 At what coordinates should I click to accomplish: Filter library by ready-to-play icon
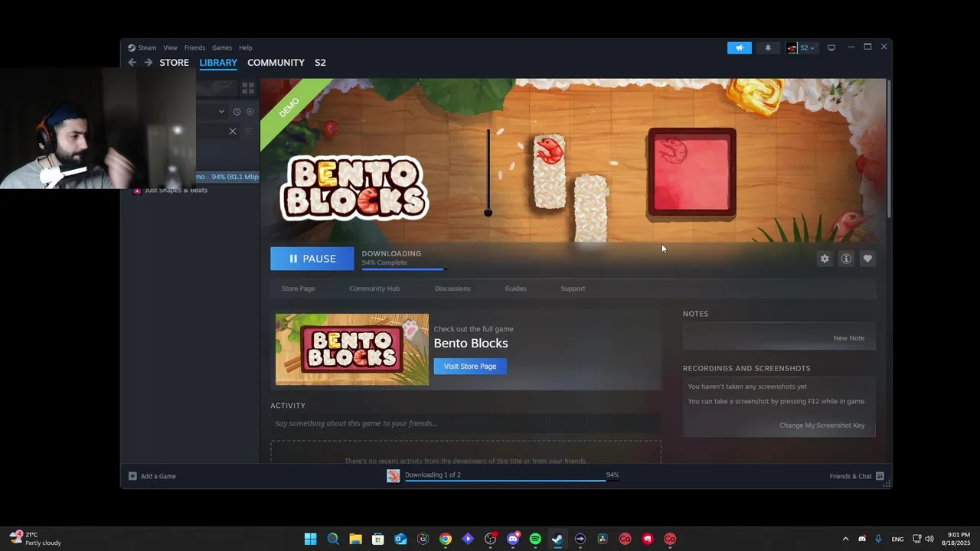pyautogui.click(x=250, y=112)
